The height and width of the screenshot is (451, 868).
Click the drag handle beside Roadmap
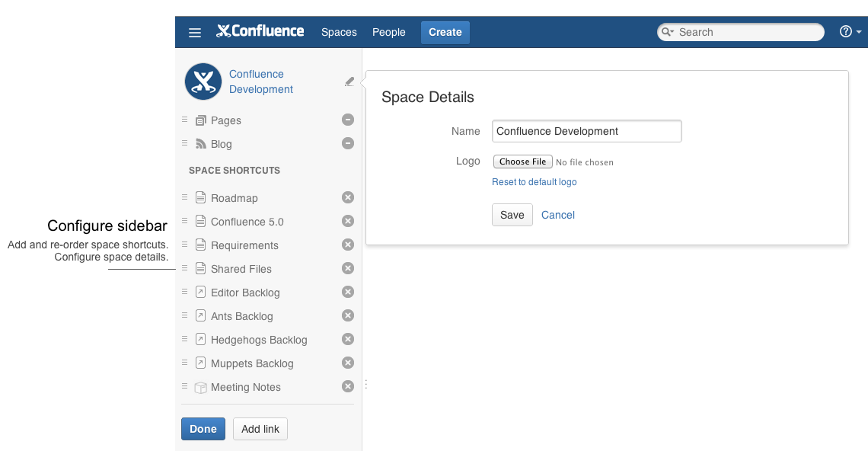[185, 197]
